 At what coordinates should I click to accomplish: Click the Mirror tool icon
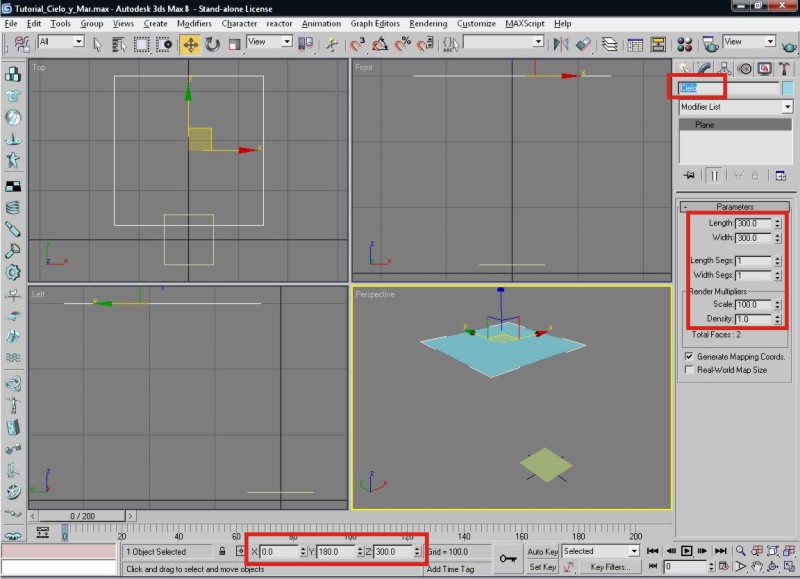pyautogui.click(x=561, y=45)
